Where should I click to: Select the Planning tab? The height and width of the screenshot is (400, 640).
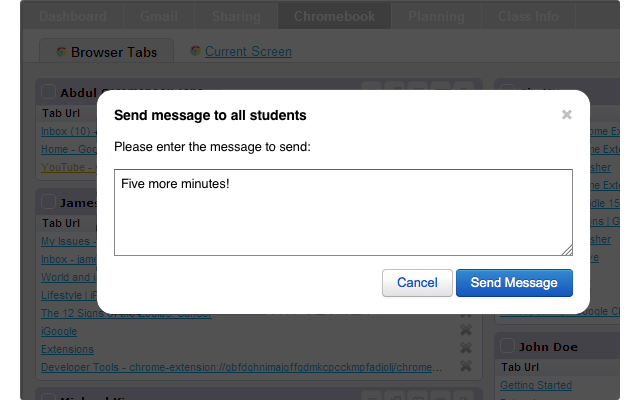point(436,16)
